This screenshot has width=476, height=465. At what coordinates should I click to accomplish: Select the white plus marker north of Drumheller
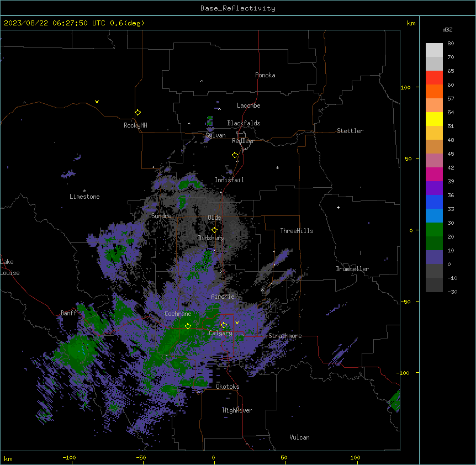pos(338,207)
